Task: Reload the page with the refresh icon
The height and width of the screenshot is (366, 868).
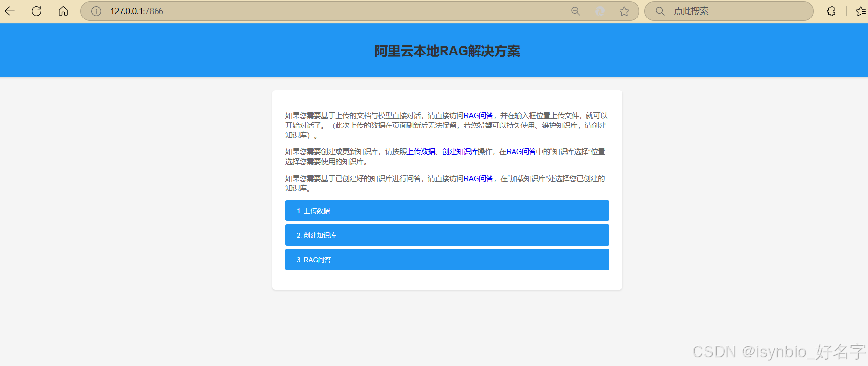Action: tap(36, 11)
